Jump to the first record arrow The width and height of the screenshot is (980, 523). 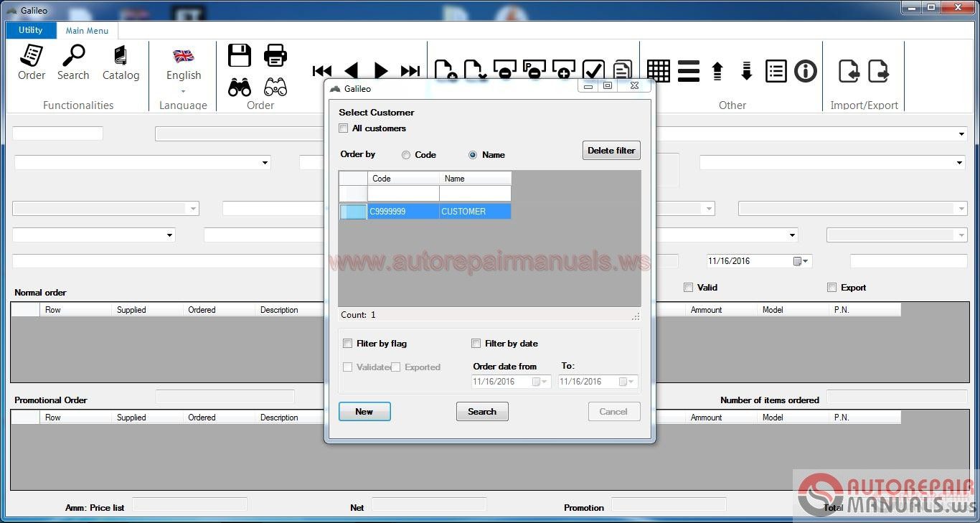click(322, 71)
